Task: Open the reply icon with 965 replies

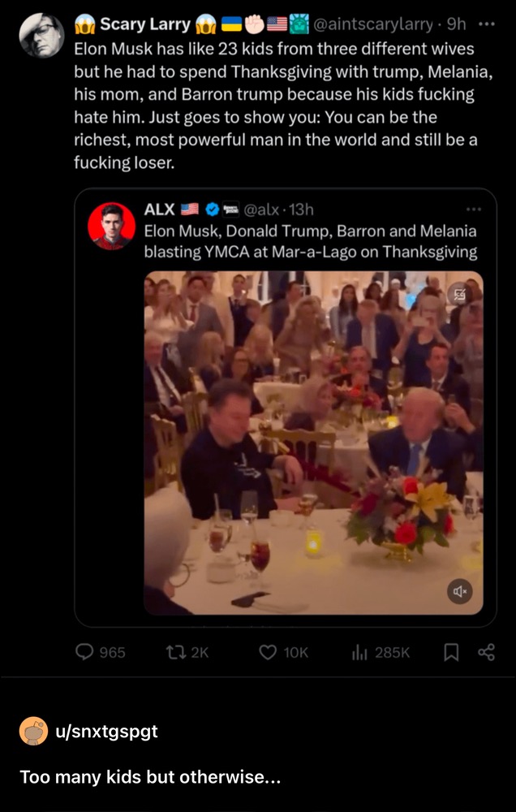Action: (x=85, y=652)
